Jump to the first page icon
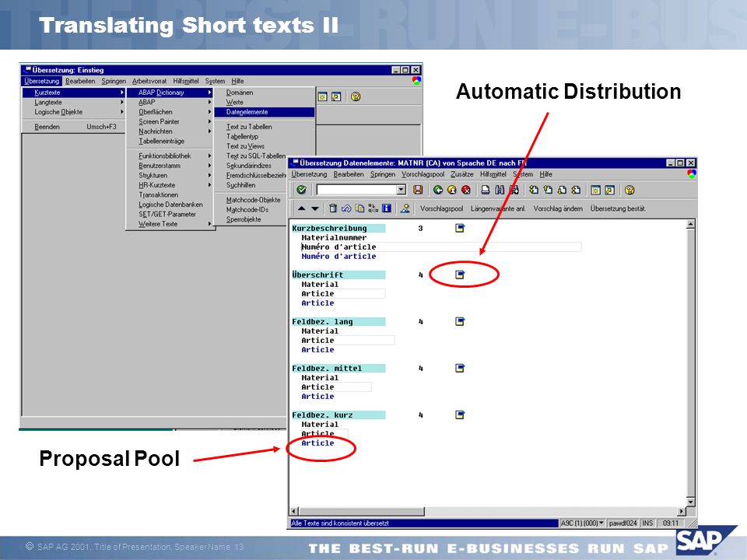 click(x=534, y=190)
